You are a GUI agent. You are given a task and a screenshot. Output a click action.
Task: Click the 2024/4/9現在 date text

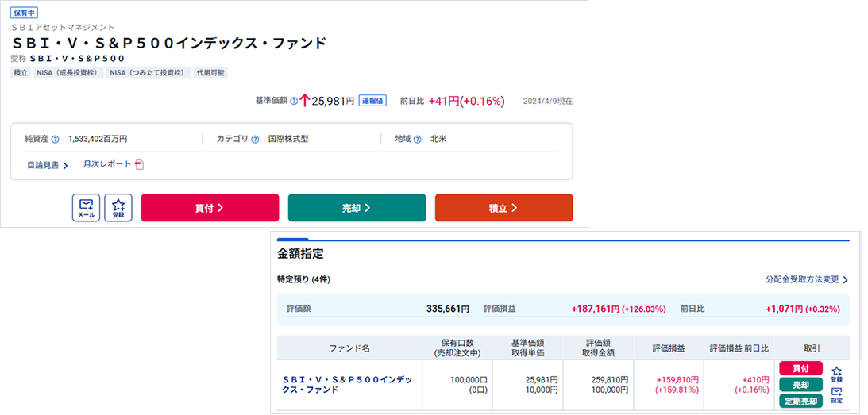[x=547, y=102]
